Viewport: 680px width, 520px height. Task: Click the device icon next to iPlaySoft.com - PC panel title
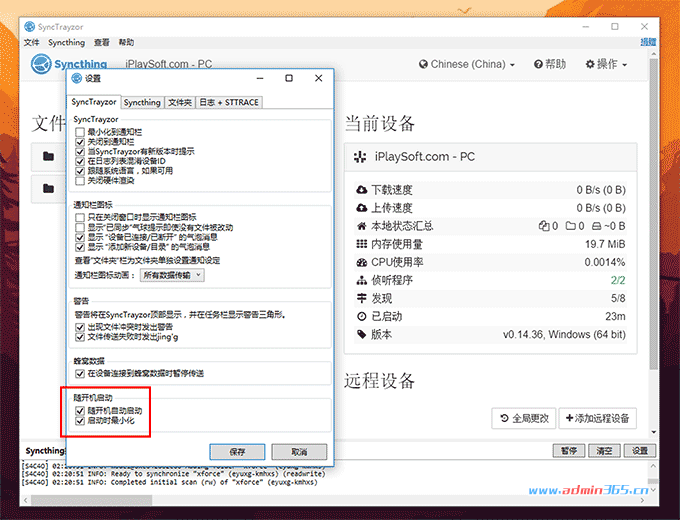[360, 157]
